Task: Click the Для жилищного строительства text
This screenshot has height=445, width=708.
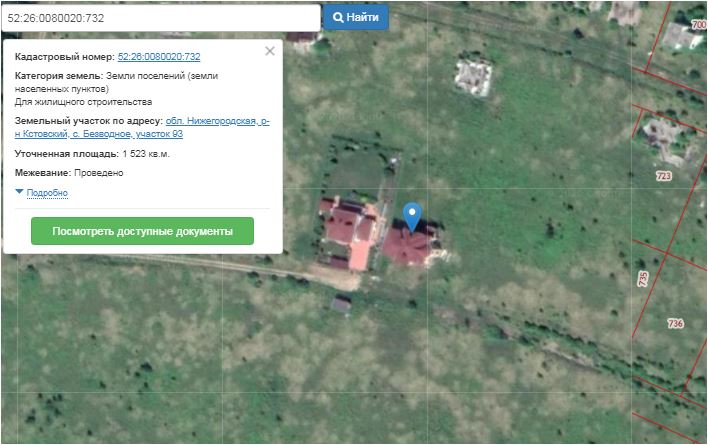Action: [83, 102]
